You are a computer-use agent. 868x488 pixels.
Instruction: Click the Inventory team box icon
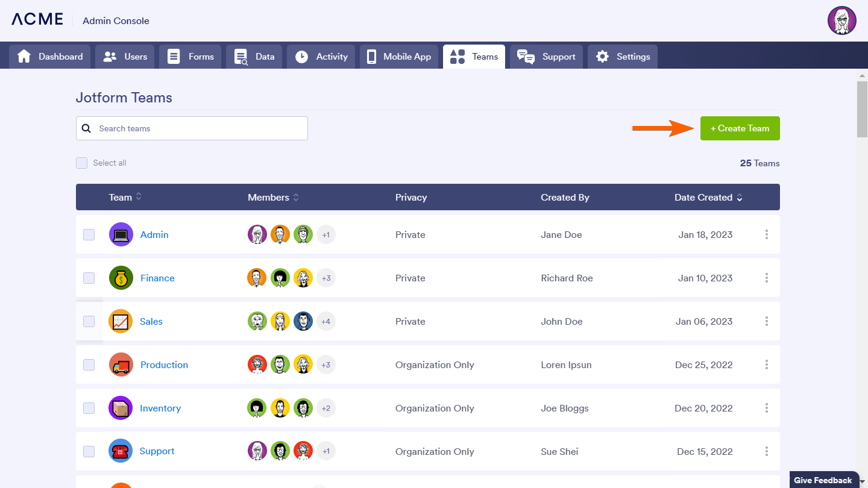pos(121,408)
